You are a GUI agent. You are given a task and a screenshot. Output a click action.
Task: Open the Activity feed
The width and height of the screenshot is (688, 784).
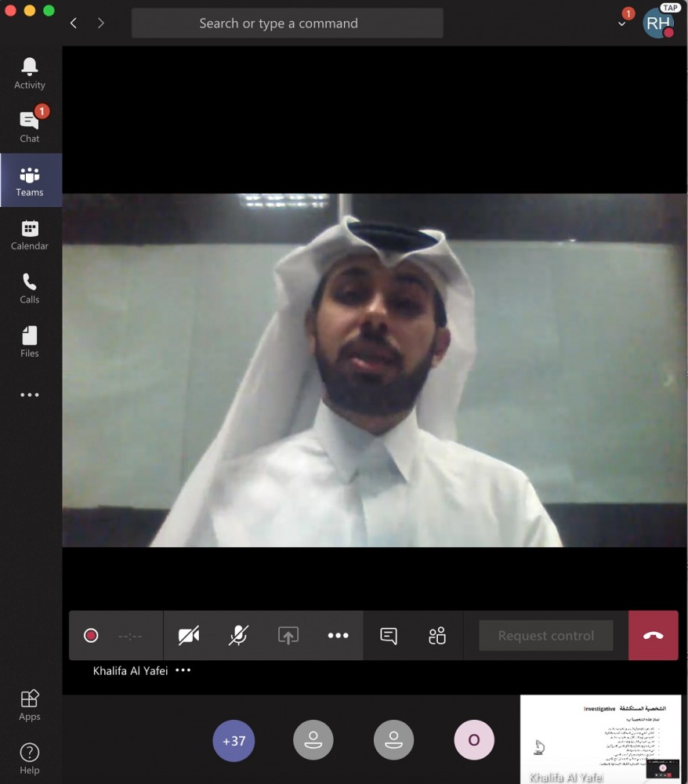(x=30, y=73)
